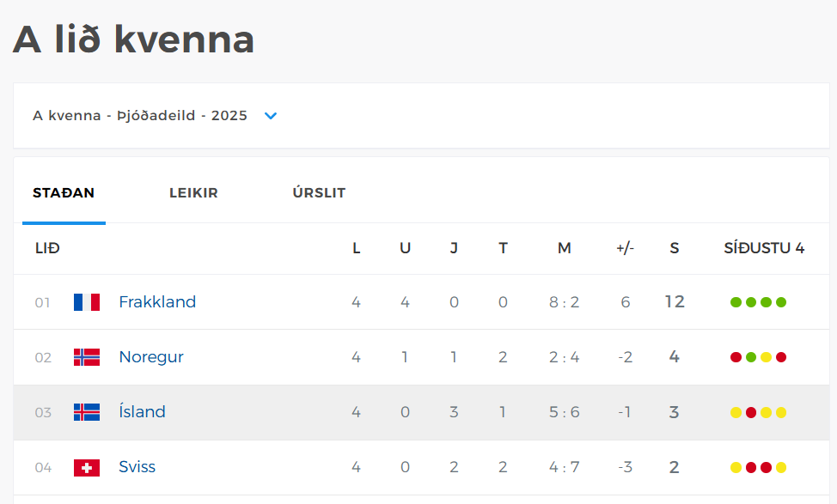Click the Síðustu 4 column header
This screenshot has height=504, width=837.
(x=764, y=247)
